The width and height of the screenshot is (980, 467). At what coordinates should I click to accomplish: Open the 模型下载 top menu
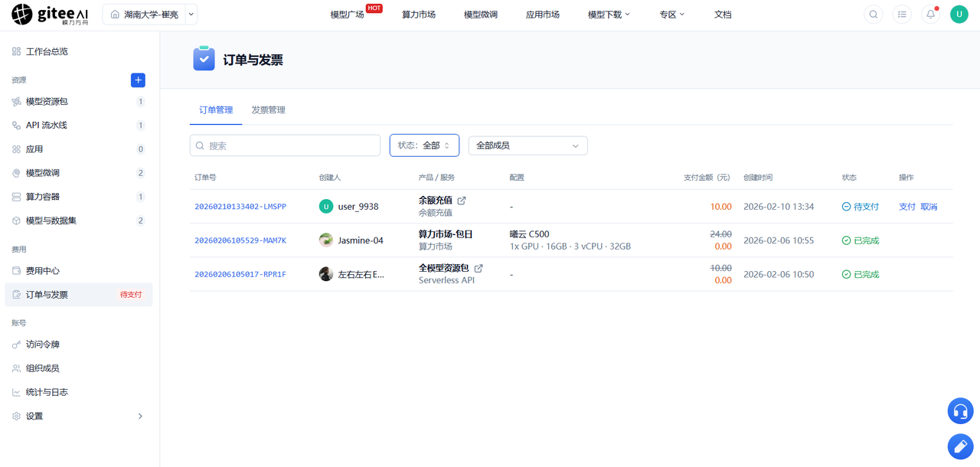(609, 15)
